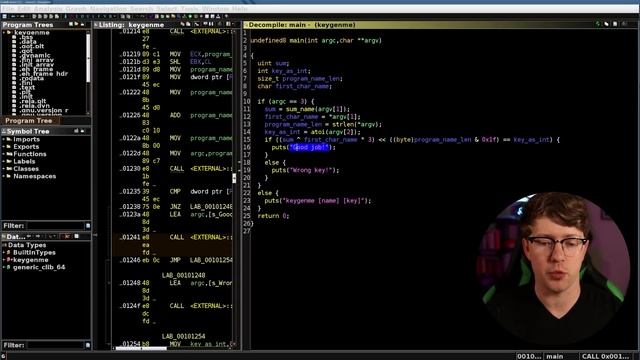This screenshot has width=640, height=360.
Task: Click the second icon in Listing header
Action: click(x=188, y=24)
